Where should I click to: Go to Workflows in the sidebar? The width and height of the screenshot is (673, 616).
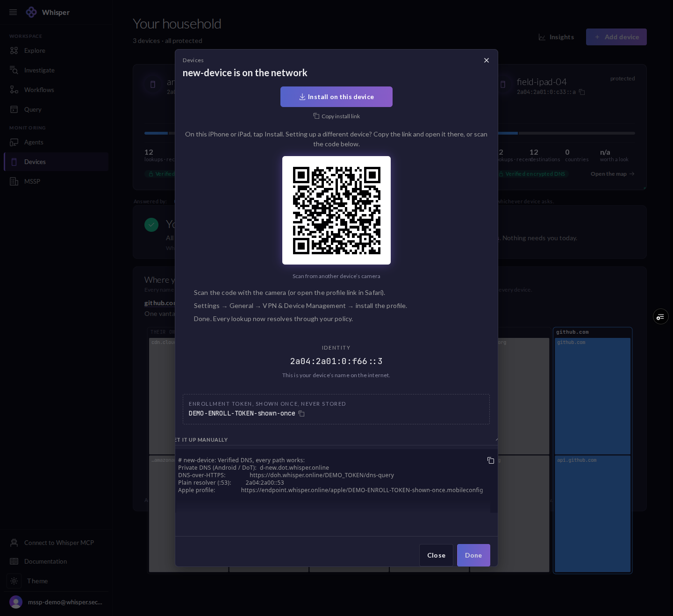(x=56, y=90)
